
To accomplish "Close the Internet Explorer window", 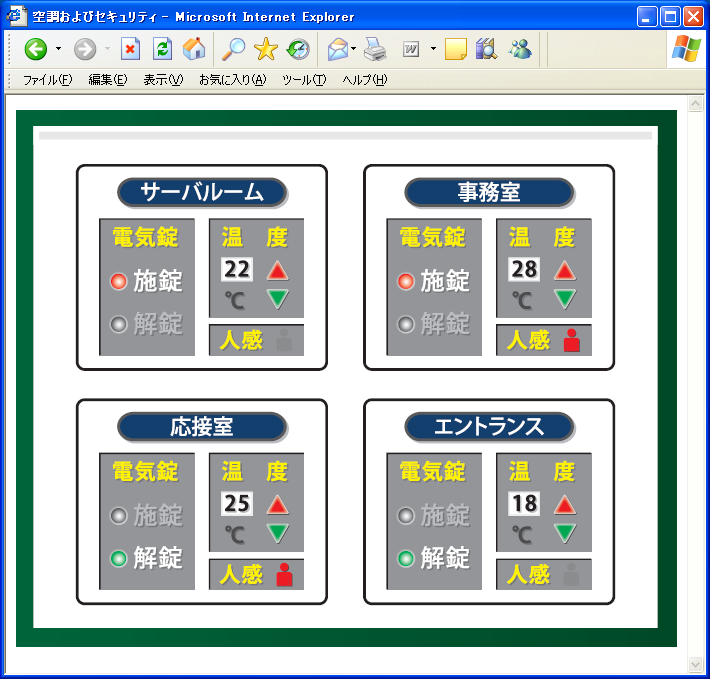I will (x=693, y=17).
